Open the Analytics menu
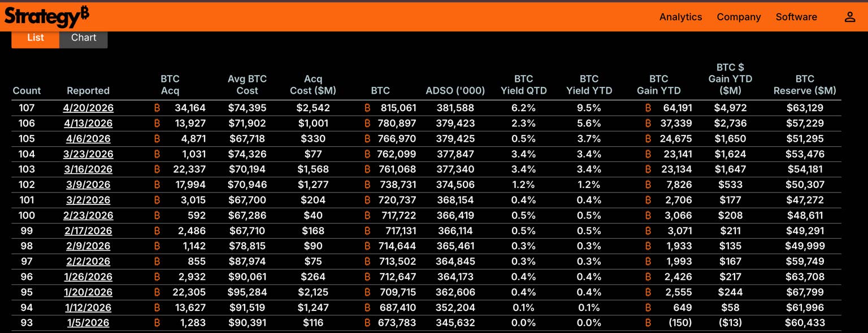 pos(680,17)
